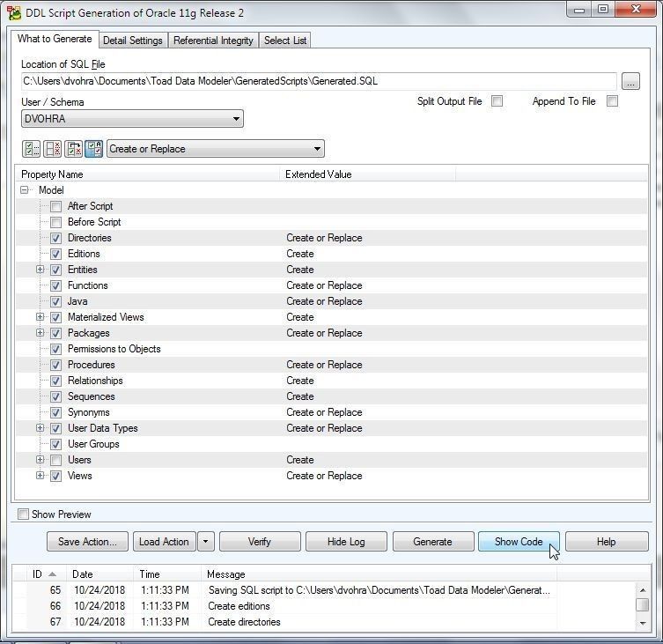
Task: Click the Generate button
Action: (x=433, y=542)
